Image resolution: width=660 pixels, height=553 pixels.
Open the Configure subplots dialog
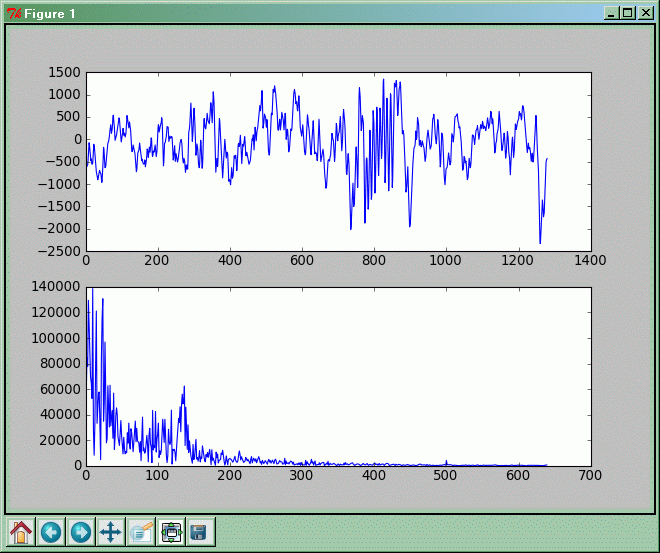pyautogui.click(x=171, y=532)
